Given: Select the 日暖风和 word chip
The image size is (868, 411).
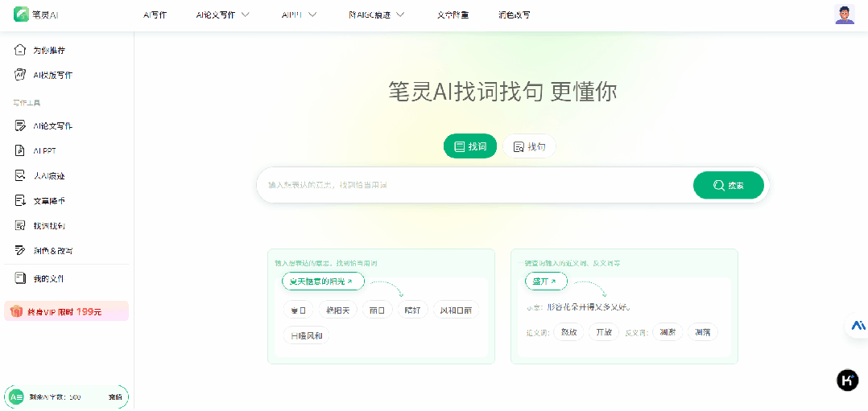Looking at the screenshot, I should [306, 335].
